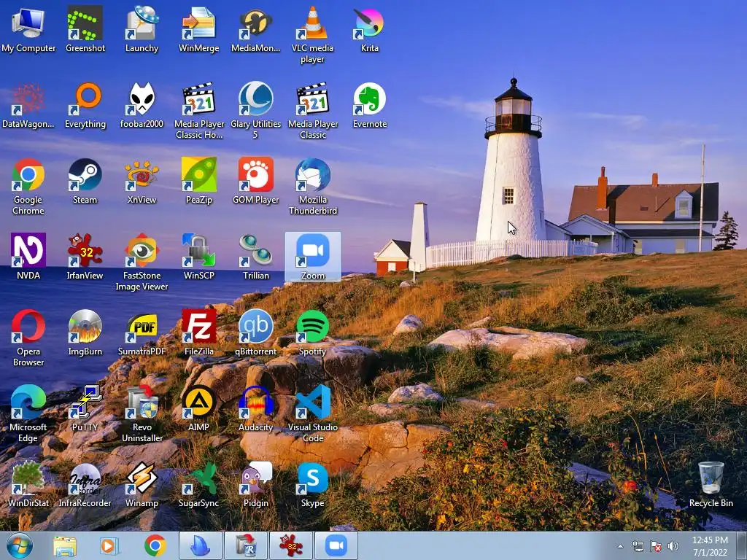Select Media Player Classic Home Cinema shortcut
The image size is (747, 560).
[x=198, y=111]
